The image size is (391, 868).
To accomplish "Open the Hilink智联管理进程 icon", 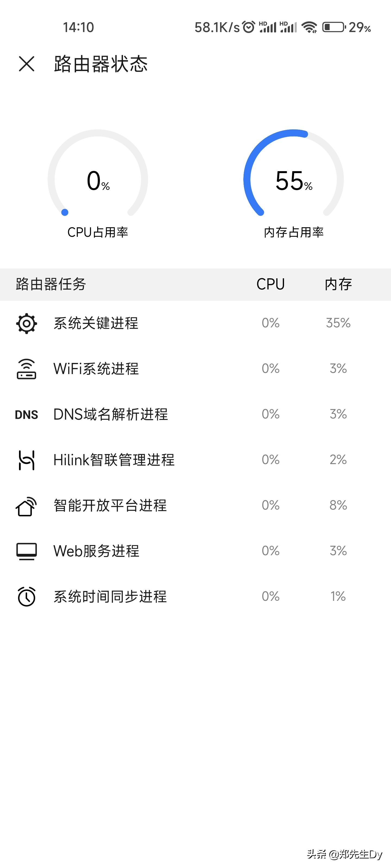I will pyautogui.click(x=26, y=461).
